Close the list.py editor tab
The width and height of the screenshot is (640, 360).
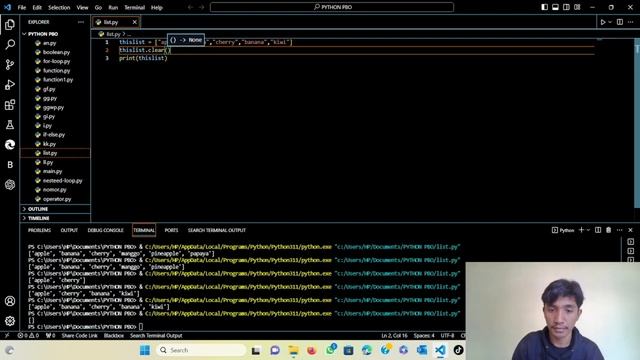tap(134, 22)
